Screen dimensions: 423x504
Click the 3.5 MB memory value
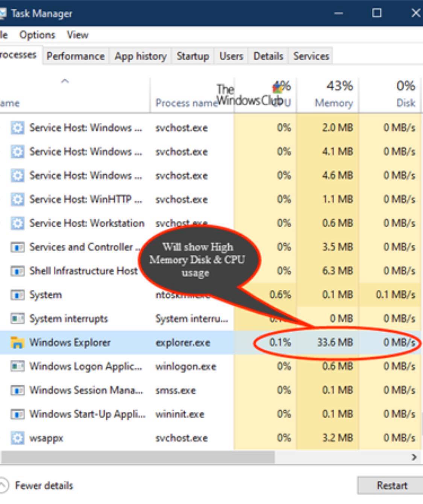[x=338, y=247]
